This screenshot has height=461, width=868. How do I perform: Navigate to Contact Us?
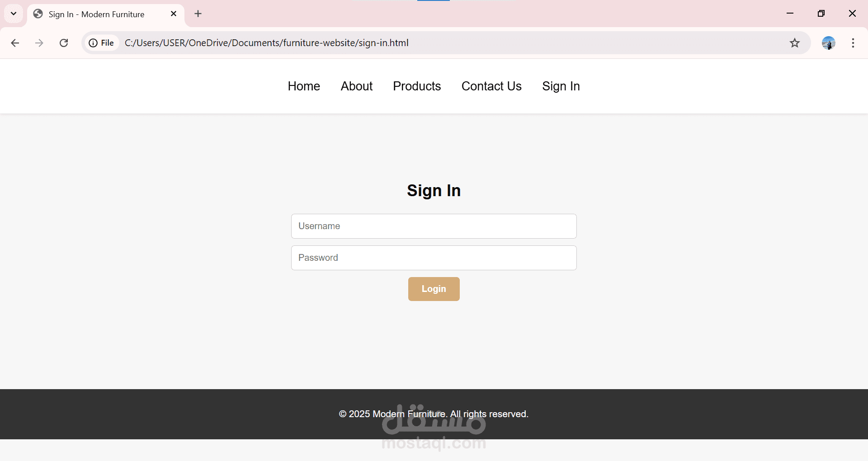(x=491, y=86)
